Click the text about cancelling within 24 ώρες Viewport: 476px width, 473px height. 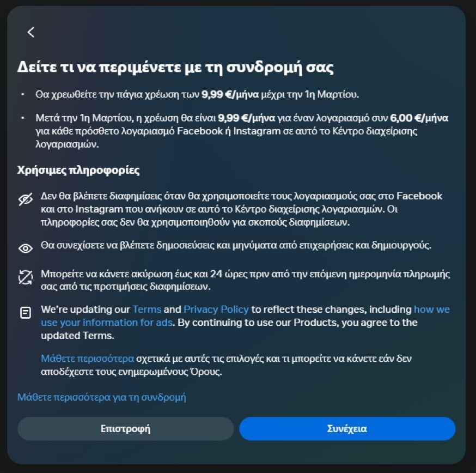pyautogui.click(x=245, y=280)
